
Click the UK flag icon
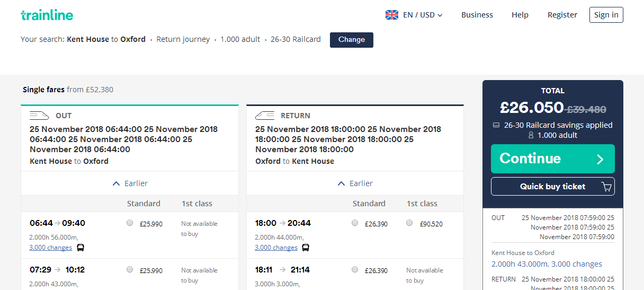tap(392, 15)
